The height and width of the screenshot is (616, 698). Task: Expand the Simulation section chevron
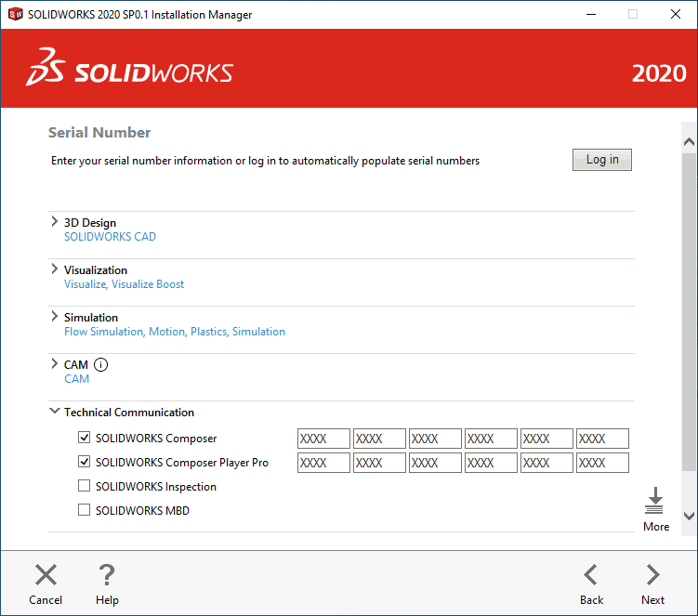[x=54, y=317]
